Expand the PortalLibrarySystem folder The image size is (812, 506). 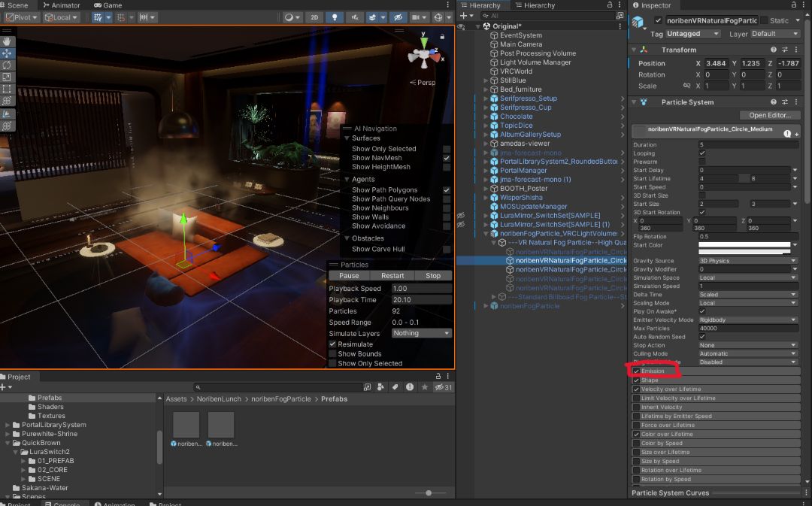(x=8, y=425)
